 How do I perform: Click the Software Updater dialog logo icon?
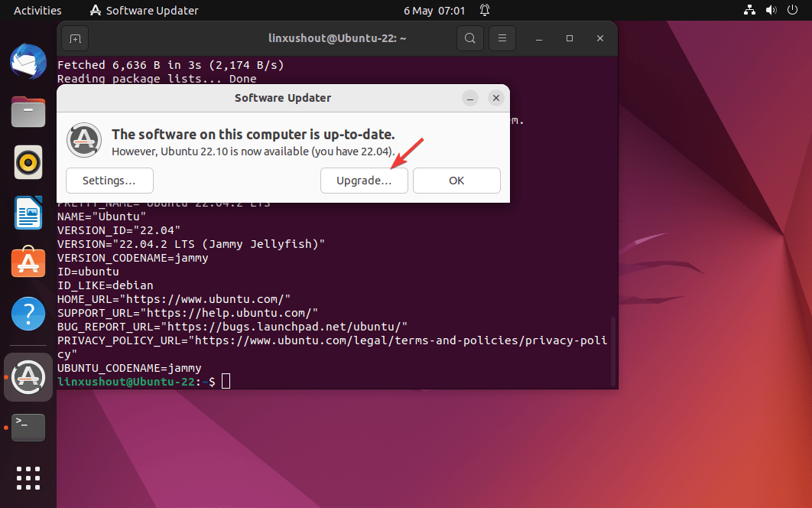click(84, 140)
